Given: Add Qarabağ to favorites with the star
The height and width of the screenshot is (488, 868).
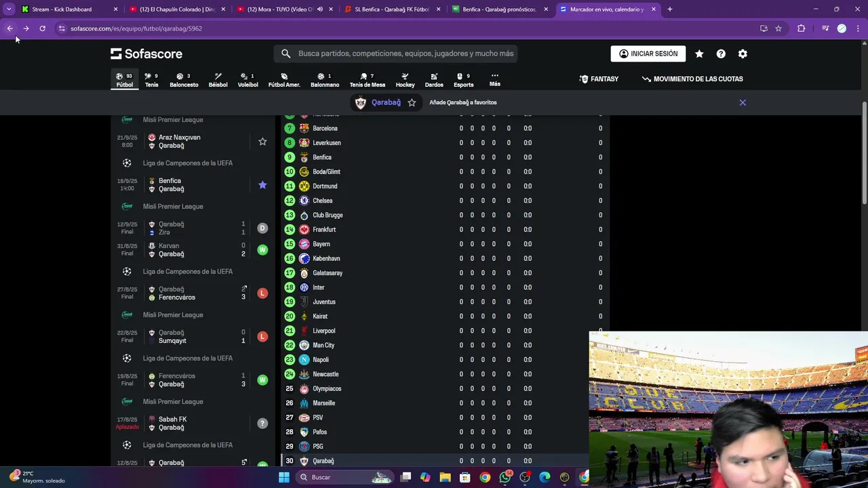Looking at the screenshot, I should pyautogui.click(x=412, y=102).
